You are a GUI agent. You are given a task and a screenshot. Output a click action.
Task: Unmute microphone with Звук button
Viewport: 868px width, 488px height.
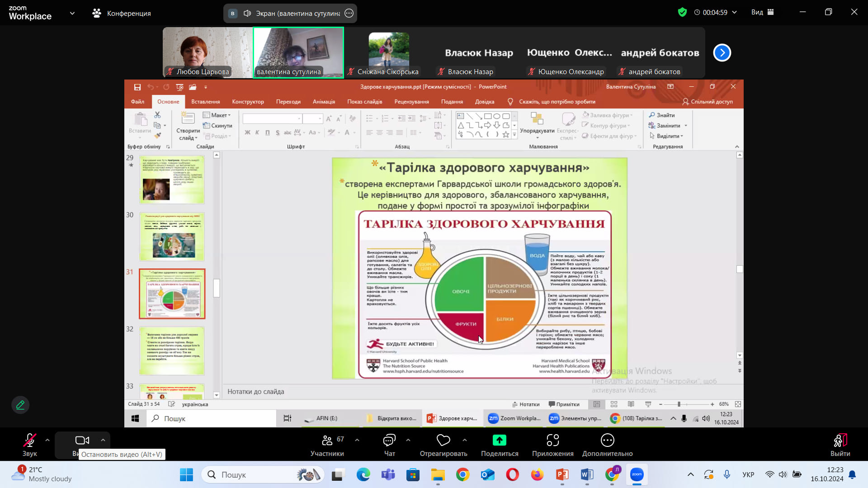click(x=30, y=441)
